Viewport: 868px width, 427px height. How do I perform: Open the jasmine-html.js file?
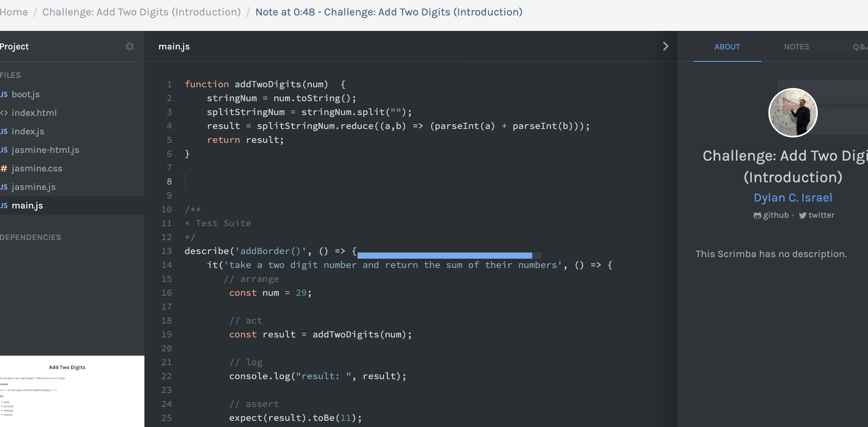point(45,150)
